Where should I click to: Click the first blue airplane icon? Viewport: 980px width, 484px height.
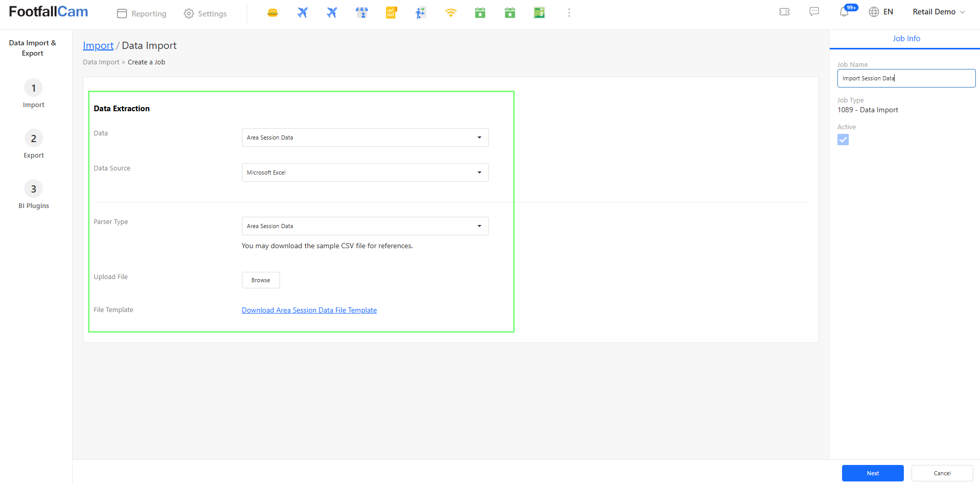303,13
